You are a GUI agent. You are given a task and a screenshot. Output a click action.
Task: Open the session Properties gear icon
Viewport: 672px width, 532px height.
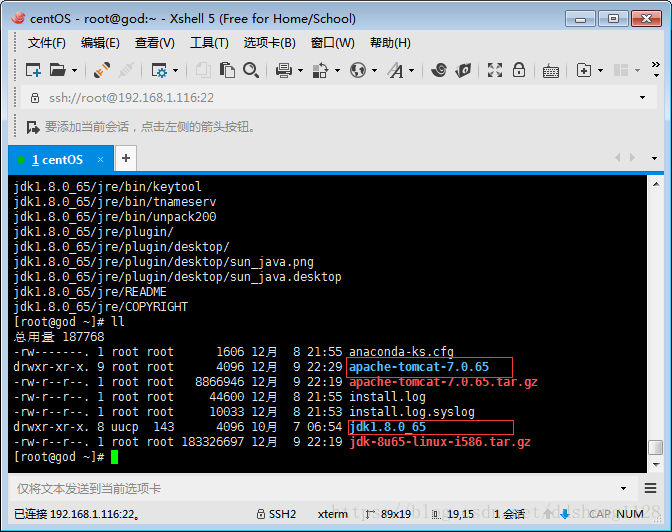click(x=159, y=70)
